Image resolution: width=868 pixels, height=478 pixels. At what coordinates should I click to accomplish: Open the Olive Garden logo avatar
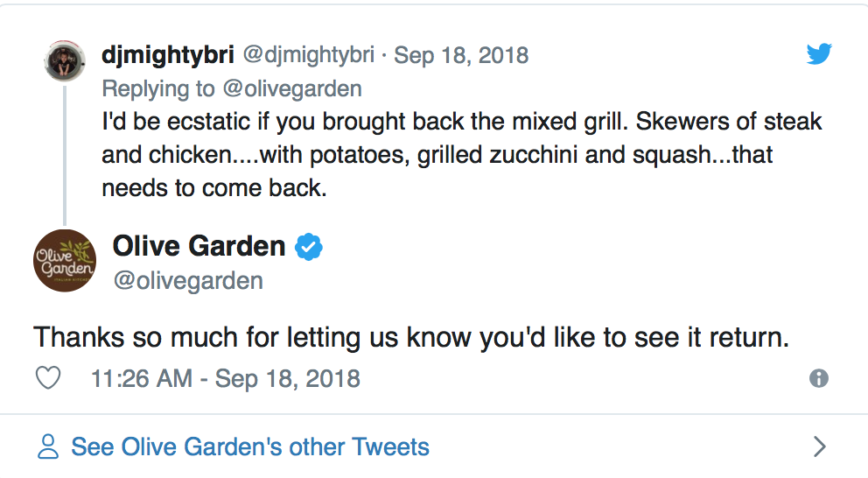tap(65, 260)
